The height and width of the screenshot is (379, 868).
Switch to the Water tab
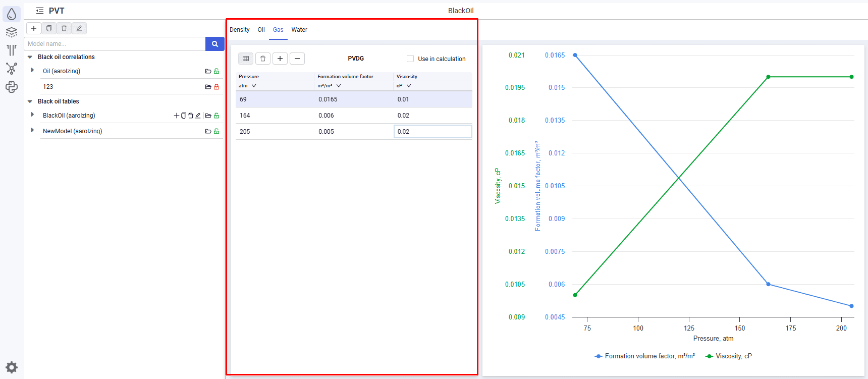tap(299, 30)
